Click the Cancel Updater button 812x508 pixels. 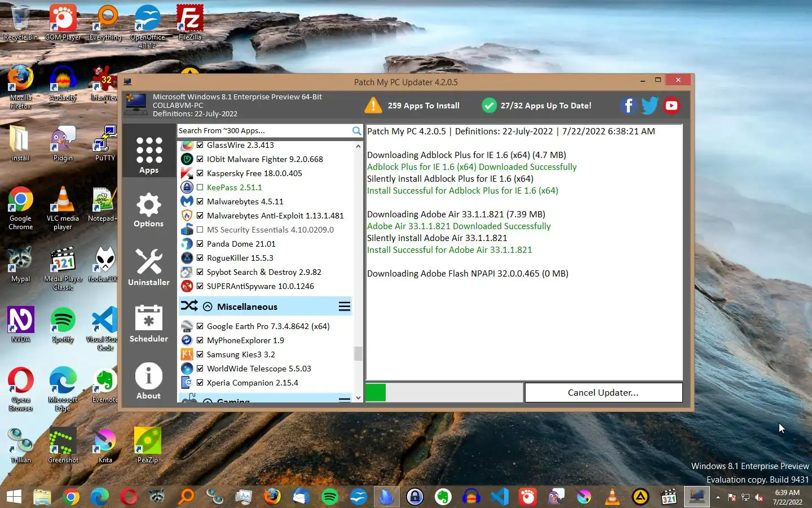(x=603, y=393)
